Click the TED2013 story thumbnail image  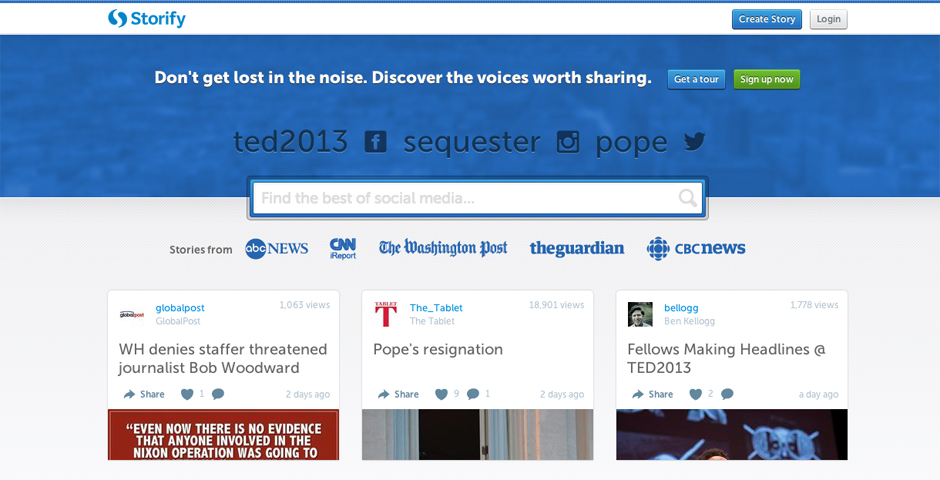click(732, 434)
